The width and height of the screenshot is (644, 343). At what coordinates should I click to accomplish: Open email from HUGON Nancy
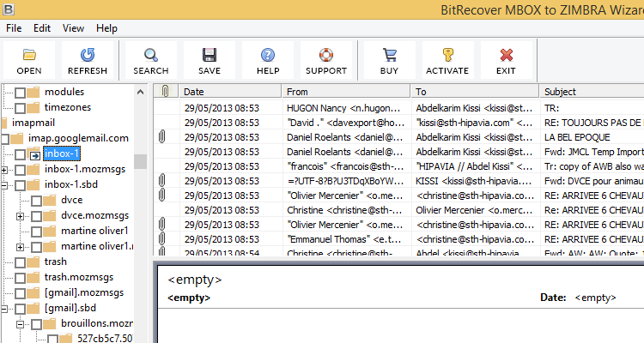click(x=343, y=108)
